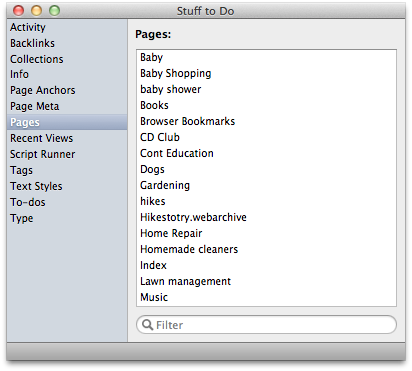Screen dimensions: 412x371
Task: Click the magnifying glass in Filter field
Action: 147,324
